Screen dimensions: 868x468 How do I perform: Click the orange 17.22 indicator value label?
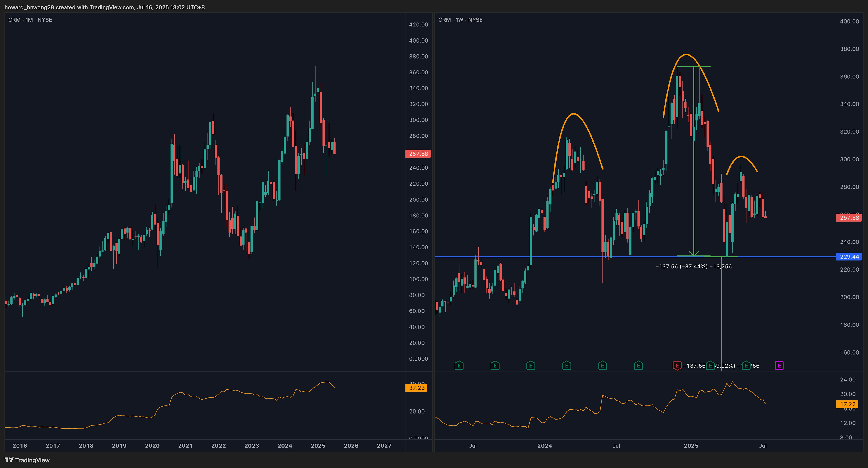click(x=847, y=404)
